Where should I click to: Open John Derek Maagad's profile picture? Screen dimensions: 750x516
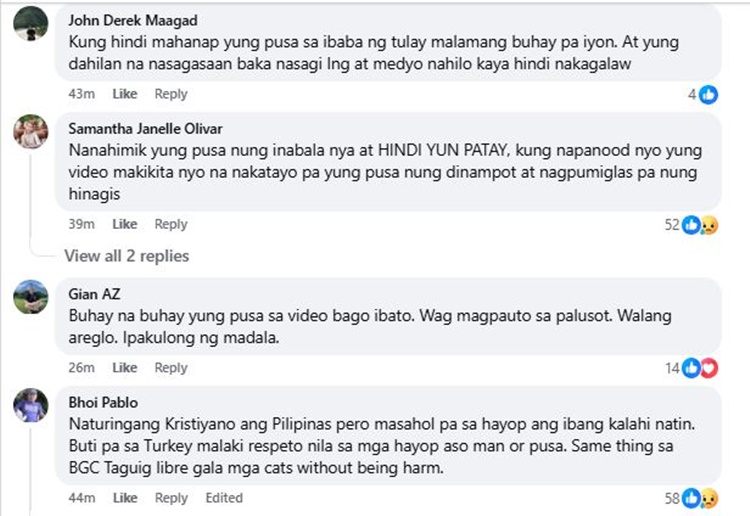[x=31, y=23]
